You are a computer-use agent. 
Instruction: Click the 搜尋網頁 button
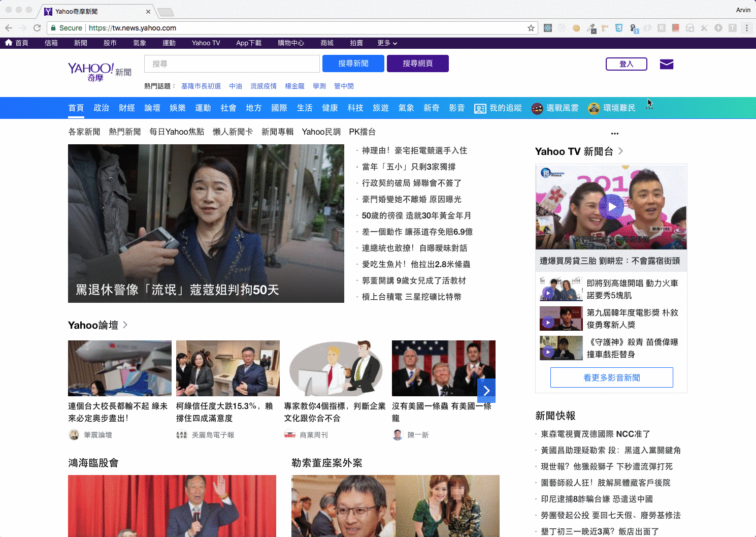(x=418, y=64)
